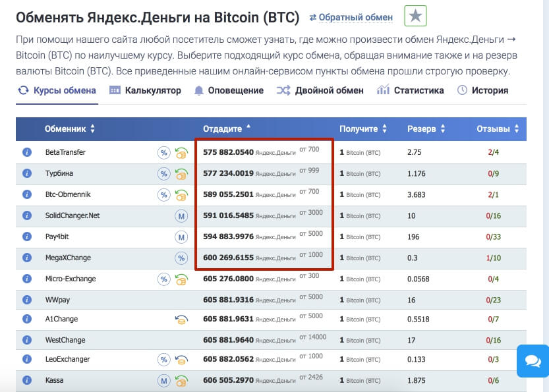Open info icon for MegaXChange
This screenshot has height=392, width=549.
click(x=27, y=258)
